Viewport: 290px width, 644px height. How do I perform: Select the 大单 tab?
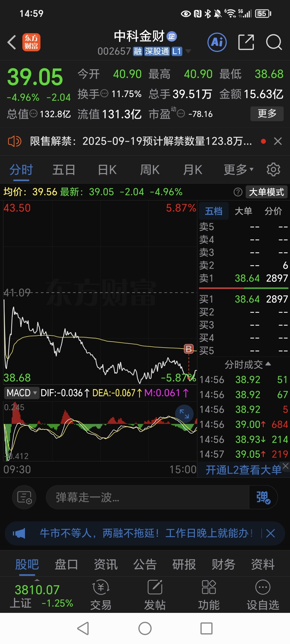[x=243, y=211]
